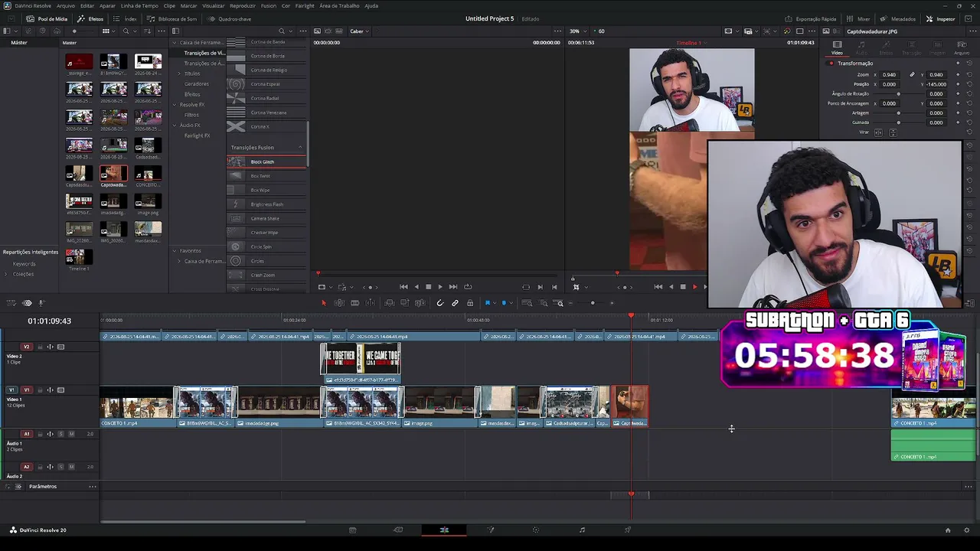Collapse the Caixa de Ferramentas tree

[175, 43]
